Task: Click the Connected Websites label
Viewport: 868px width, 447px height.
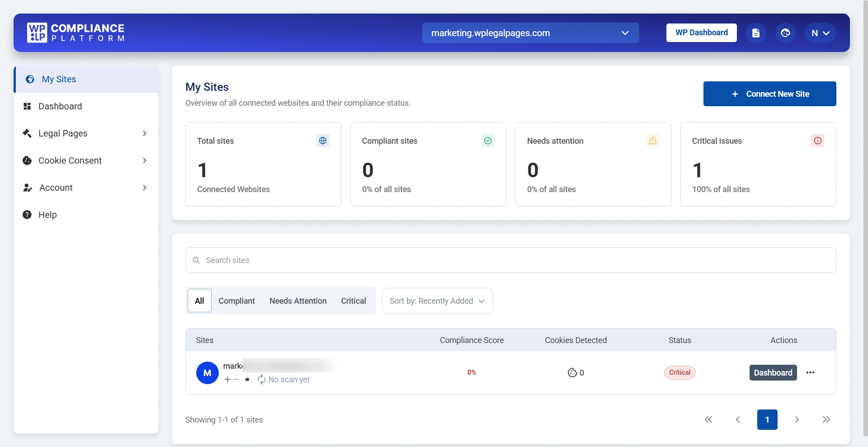Action: [x=233, y=189]
